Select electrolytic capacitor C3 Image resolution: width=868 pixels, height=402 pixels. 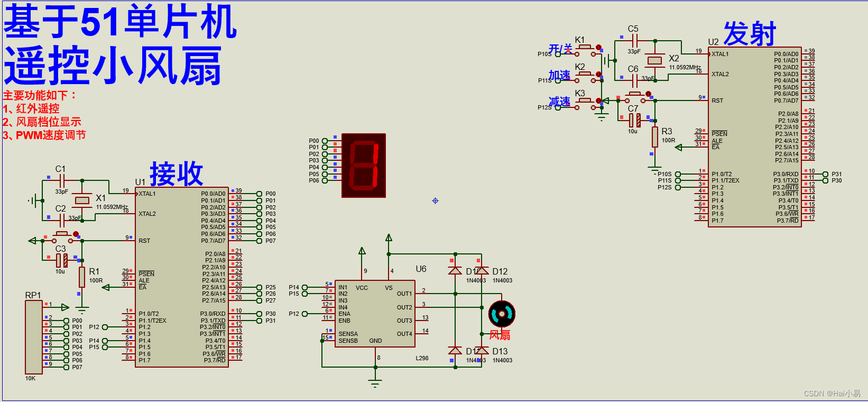coord(62,260)
